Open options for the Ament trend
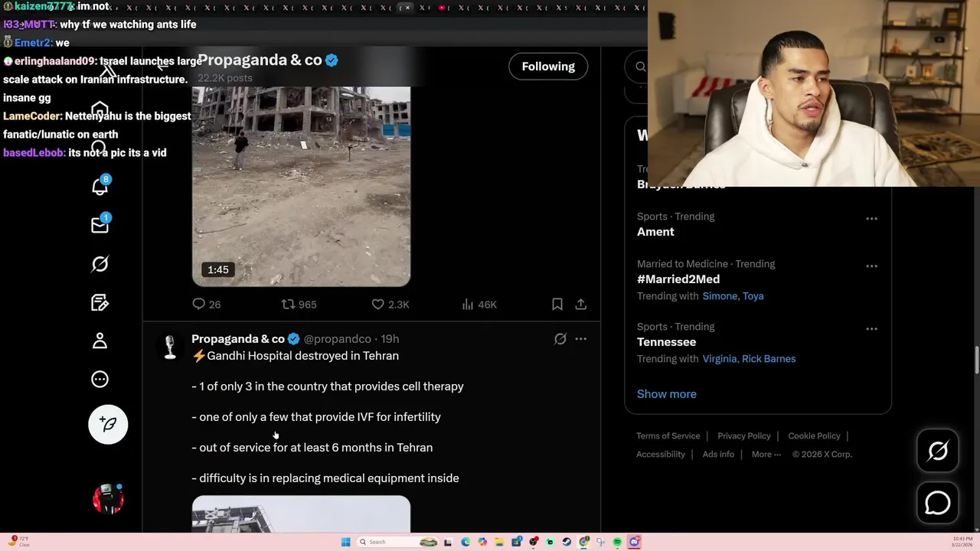The height and width of the screenshot is (551, 980). (x=871, y=218)
